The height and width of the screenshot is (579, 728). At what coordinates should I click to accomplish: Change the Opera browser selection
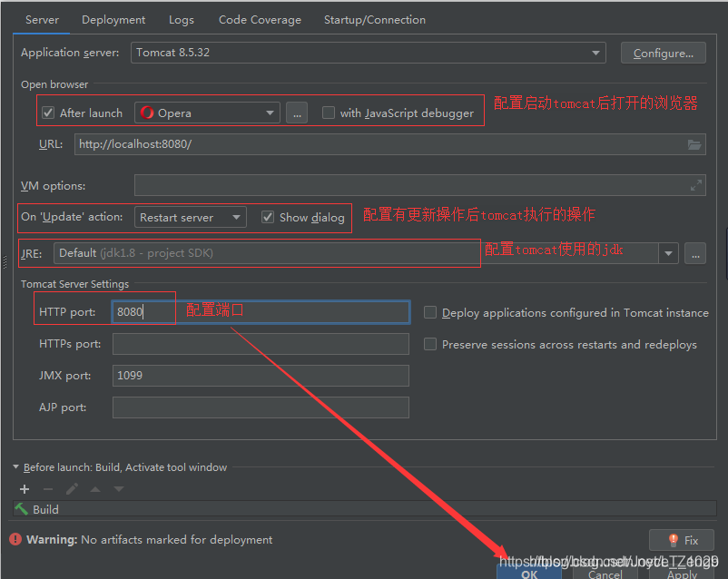[268, 112]
